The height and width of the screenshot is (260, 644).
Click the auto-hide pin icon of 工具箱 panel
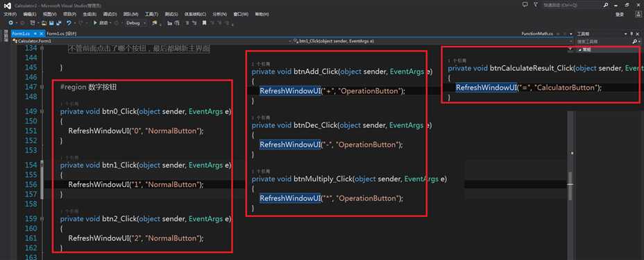click(x=632, y=34)
